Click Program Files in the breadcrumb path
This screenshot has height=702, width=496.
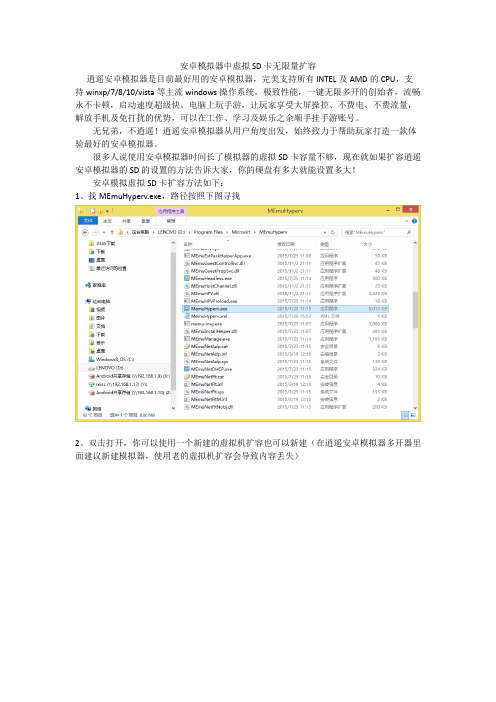point(208,232)
